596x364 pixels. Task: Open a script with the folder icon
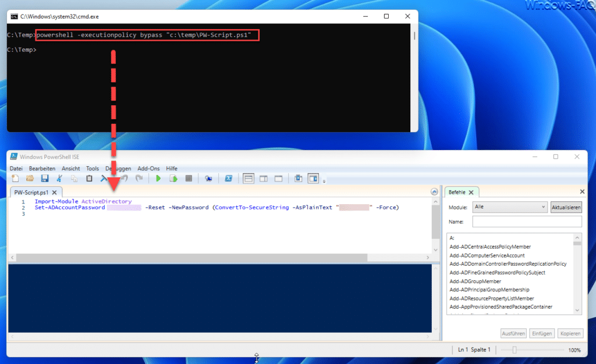(x=30, y=179)
